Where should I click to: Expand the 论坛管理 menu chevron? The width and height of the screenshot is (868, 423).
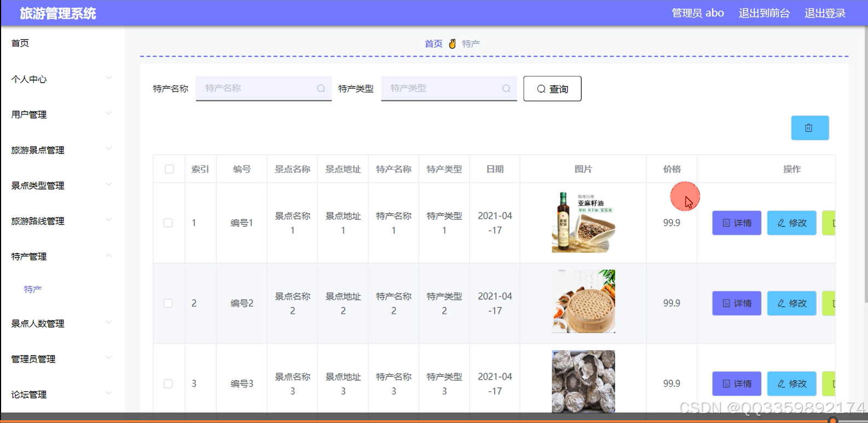(x=108, y=393)
